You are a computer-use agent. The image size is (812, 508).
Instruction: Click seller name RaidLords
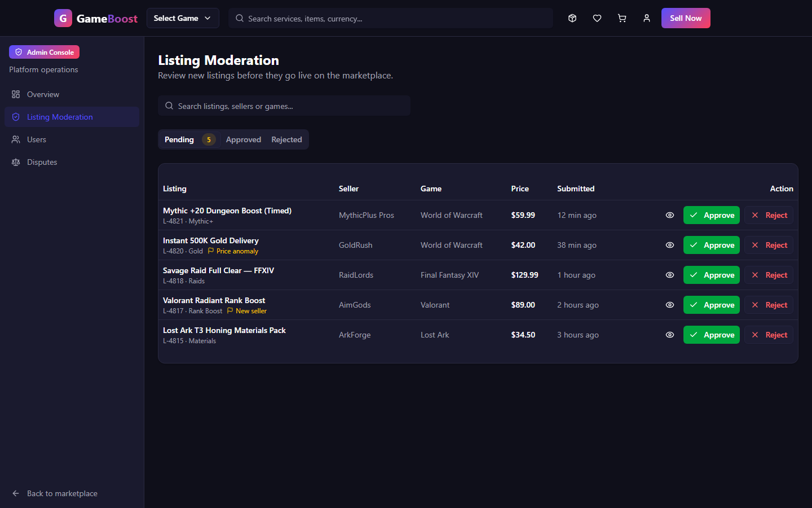356,275
